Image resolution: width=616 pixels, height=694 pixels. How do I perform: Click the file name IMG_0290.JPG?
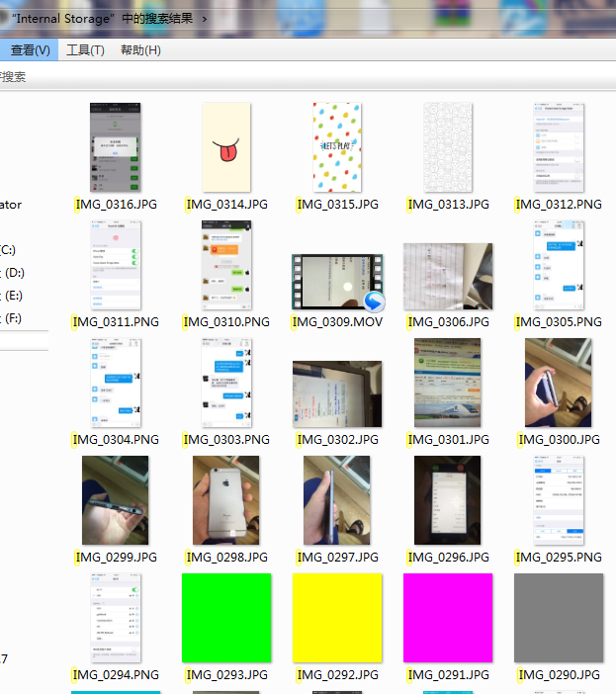(559, 675)
